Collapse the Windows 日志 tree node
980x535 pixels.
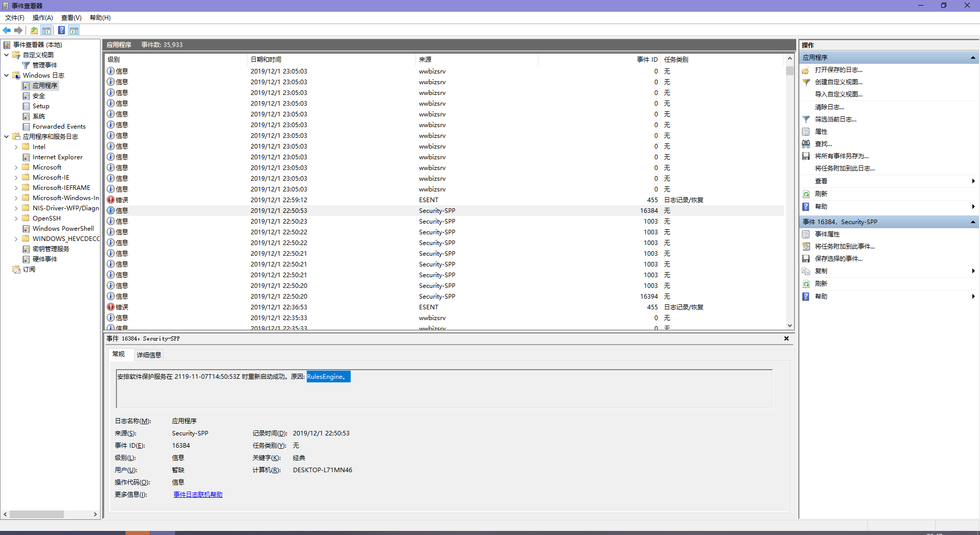(6, 76)
